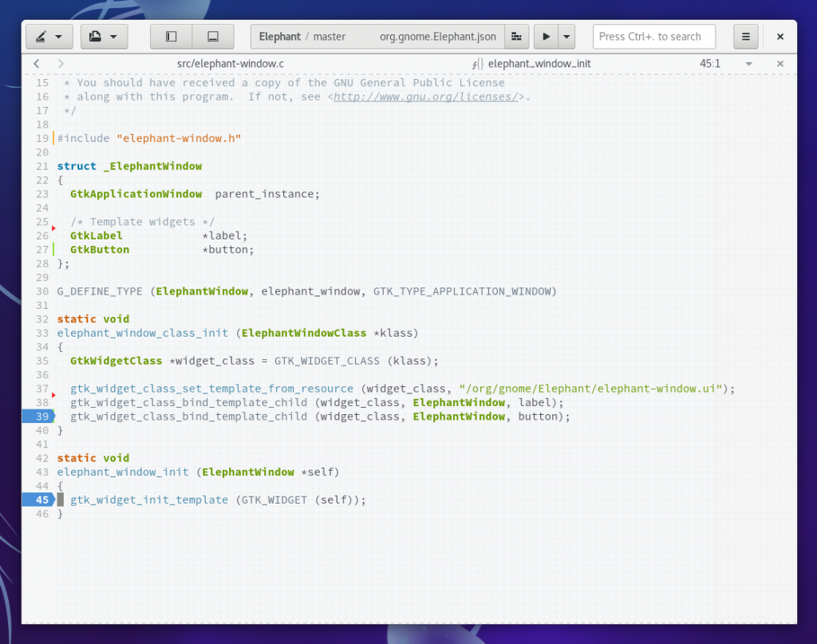Close the elephant-window.c document
Image resolution: width=817 pixels, height=644 pixels.
tap(780, 64)
